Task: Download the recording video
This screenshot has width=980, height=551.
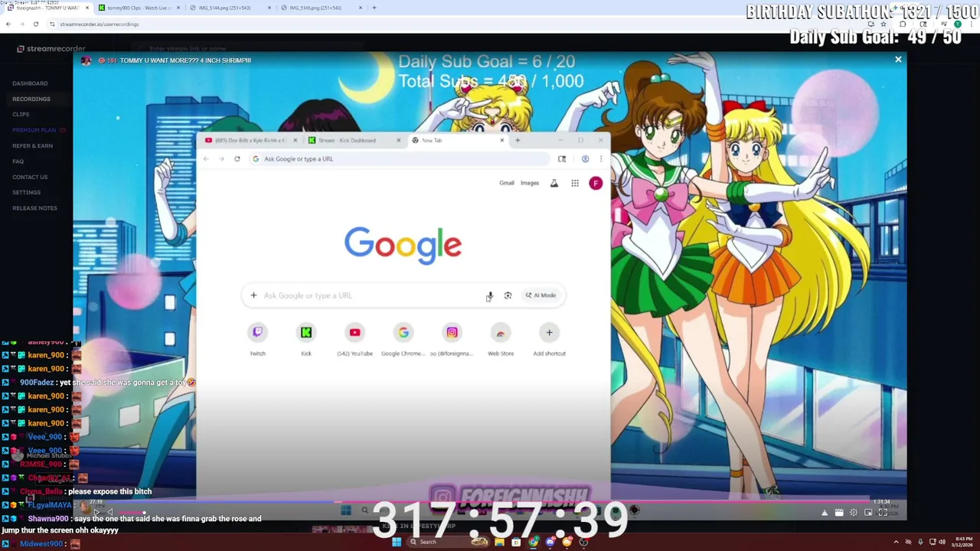Action: pos(825,513)
